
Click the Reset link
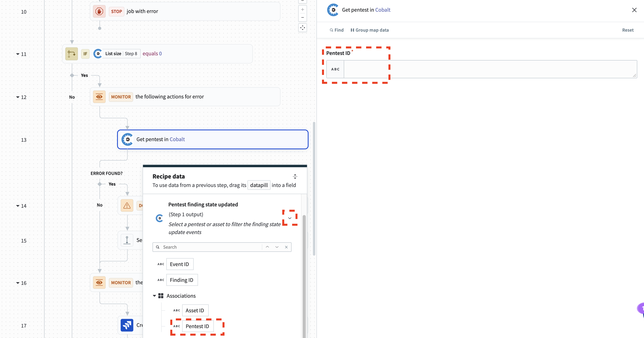pos(628,30)
